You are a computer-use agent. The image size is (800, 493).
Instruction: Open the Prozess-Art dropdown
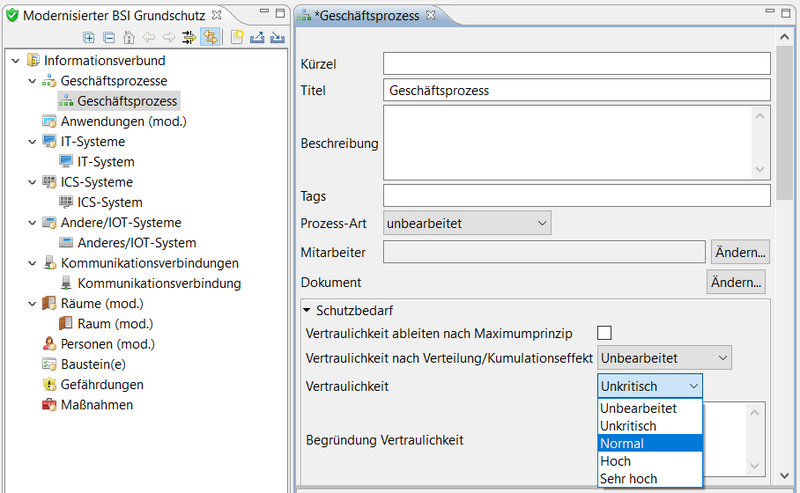coord(467,223)
